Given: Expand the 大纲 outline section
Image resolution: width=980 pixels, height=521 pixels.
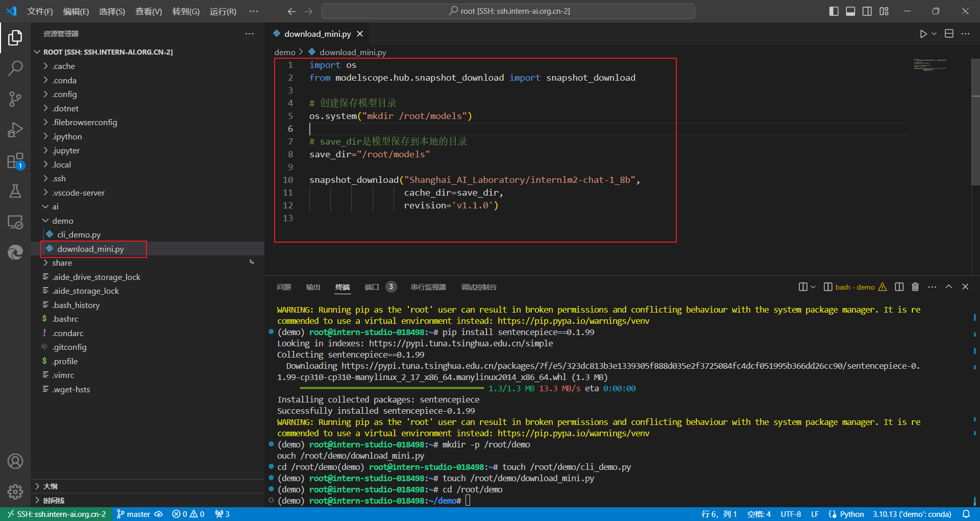Looking at the screenshot, I should [x=50, y=486].
